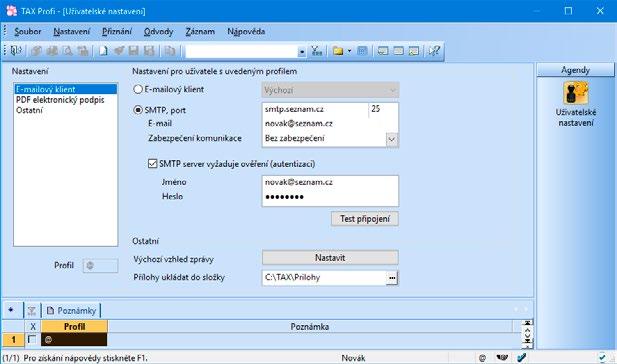
Task: Open Uživatelské nastavení agenda icon
Action: [575, 94]
